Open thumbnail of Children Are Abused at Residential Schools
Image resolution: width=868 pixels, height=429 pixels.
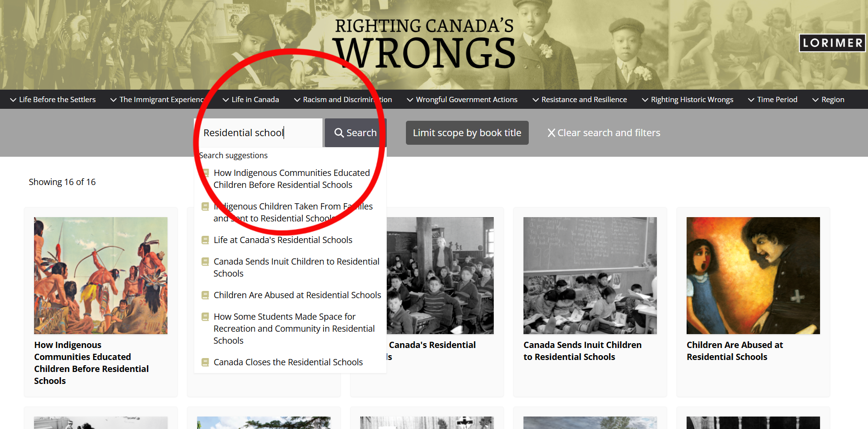point(753,276)
